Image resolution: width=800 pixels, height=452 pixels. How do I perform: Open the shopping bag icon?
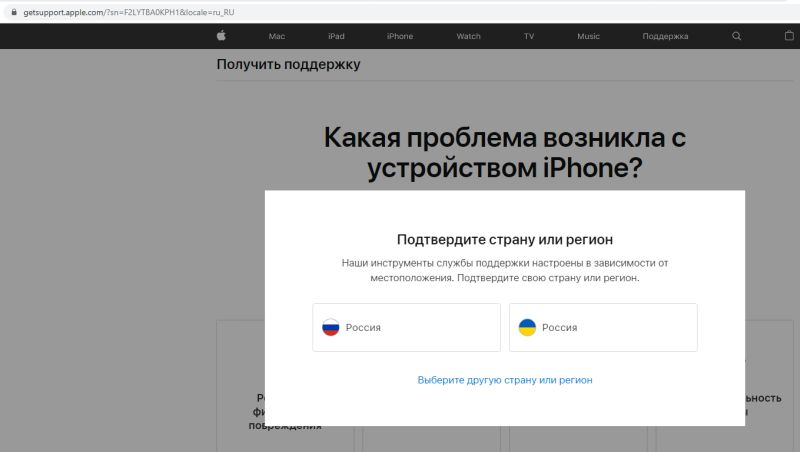789,36
